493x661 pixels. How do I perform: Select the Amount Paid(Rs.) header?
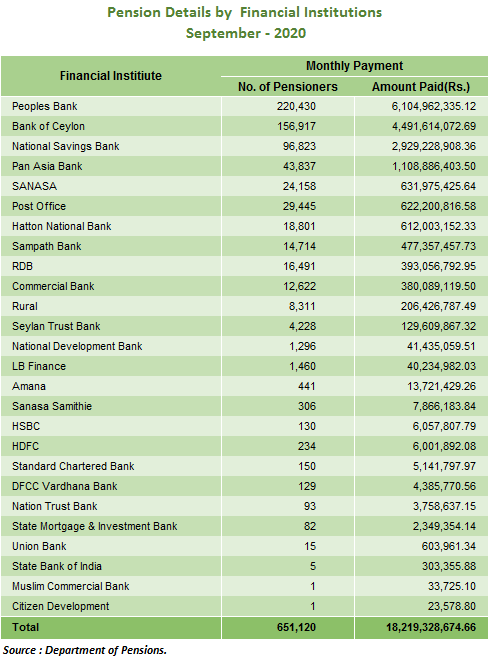pos(421,87)
